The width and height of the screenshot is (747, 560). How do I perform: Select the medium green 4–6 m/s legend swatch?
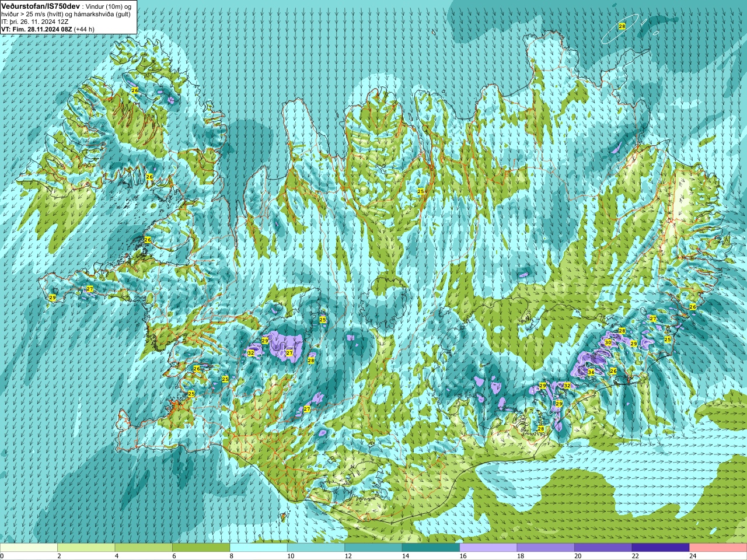[x=144, y=548]
